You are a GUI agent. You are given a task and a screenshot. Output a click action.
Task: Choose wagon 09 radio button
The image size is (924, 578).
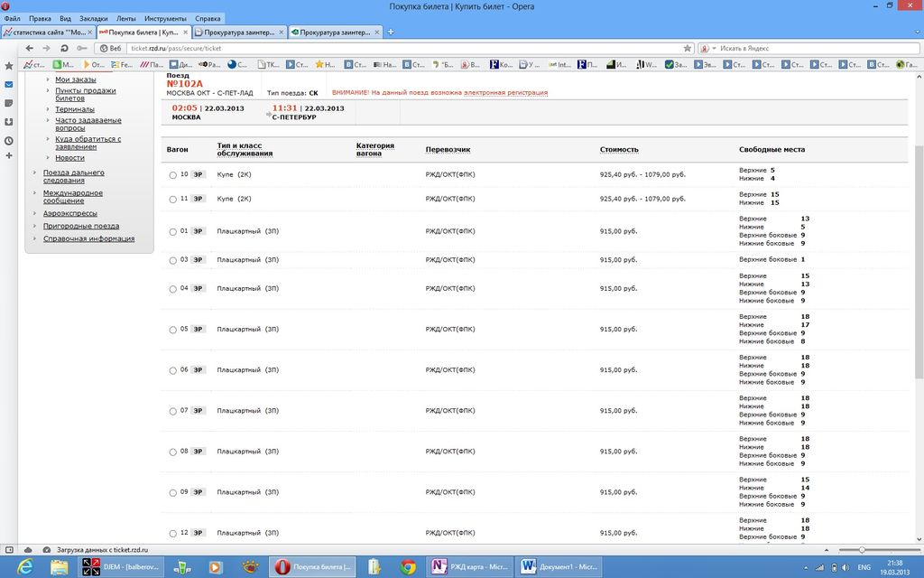[173, 492]
